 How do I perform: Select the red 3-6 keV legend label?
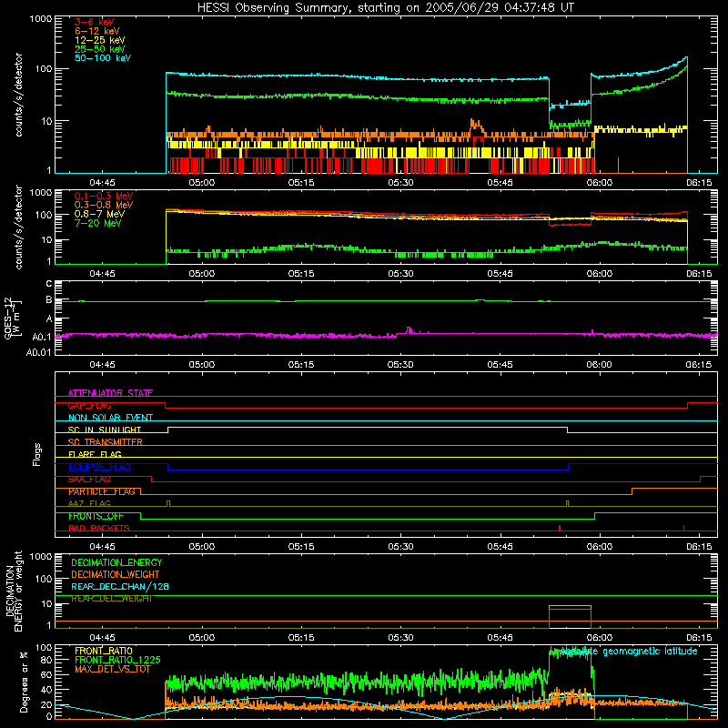coord(95,22)
